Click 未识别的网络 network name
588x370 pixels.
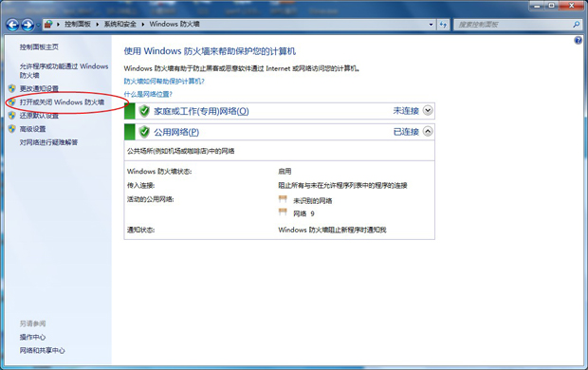coord(312,201)
